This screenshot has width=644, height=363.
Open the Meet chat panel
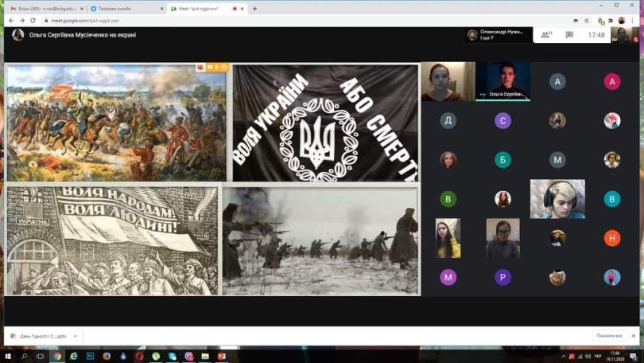coord(569,35)
